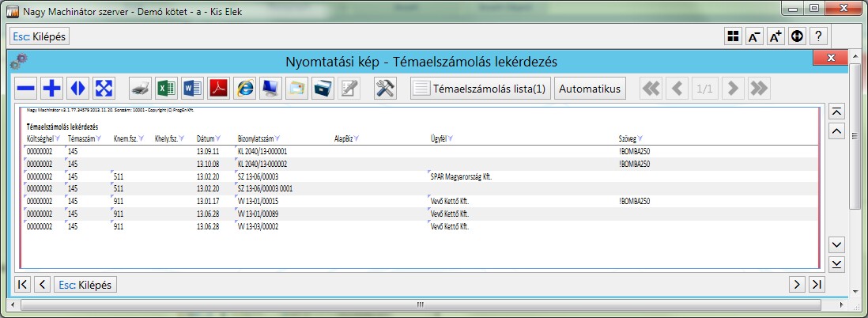Image resolution: width=868 pixels, height=318 pixels.
Task: Go to first page double-left arrows
Action: point(651,88)
